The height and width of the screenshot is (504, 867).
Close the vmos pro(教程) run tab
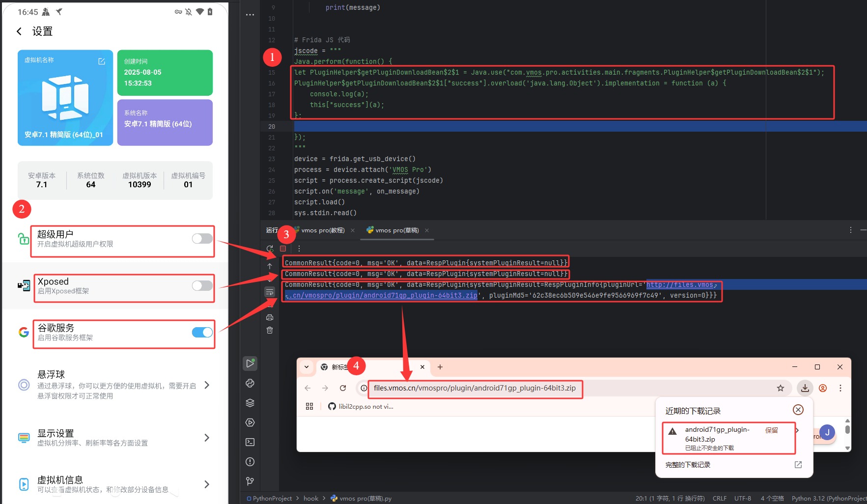coord(353,230)
